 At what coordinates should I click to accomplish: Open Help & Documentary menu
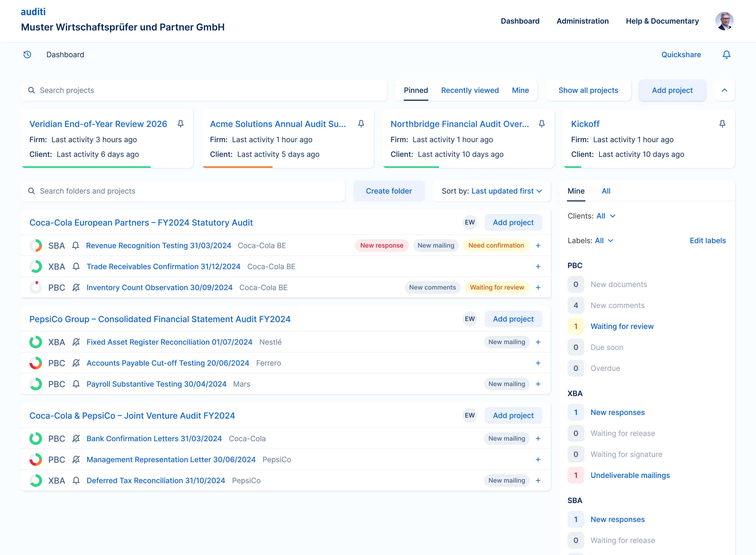pyautogui.click(x=662, y=21)
